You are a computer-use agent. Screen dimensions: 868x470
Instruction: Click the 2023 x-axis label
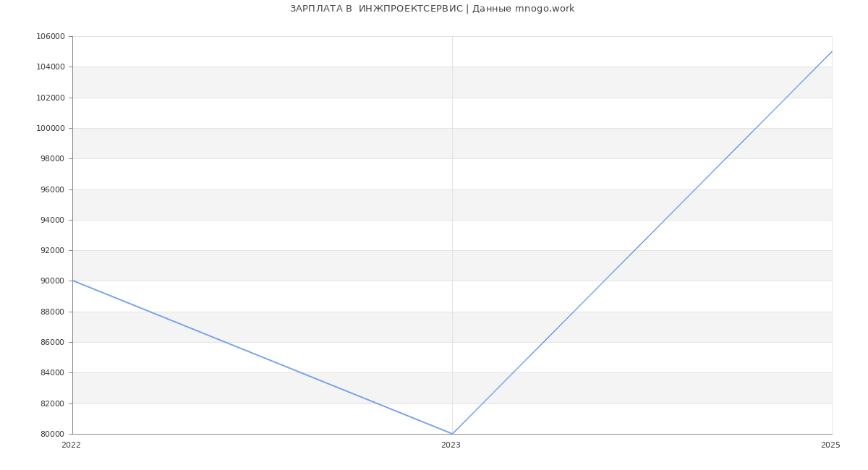coord(451,445)
